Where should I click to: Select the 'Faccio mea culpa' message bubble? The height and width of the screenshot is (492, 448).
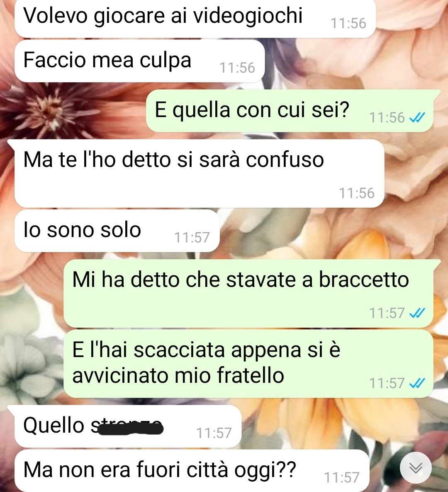point(139,61)
